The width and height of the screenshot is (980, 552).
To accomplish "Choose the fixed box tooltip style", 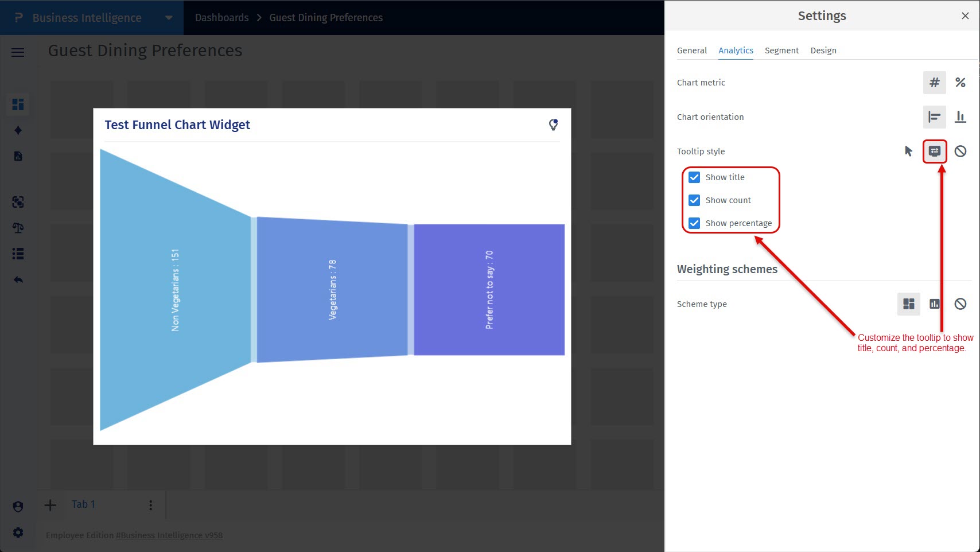I will pyautogui.click(x=934, y=151).
